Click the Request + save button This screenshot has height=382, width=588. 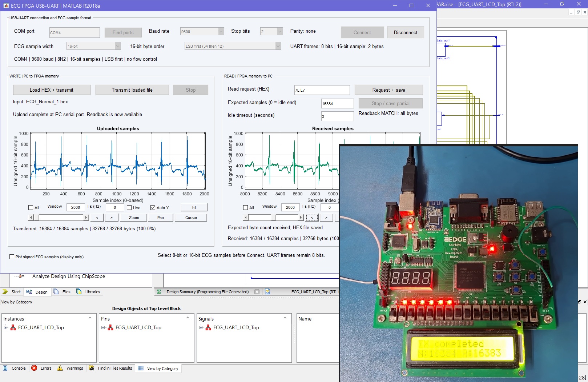(x=389, y=90)
